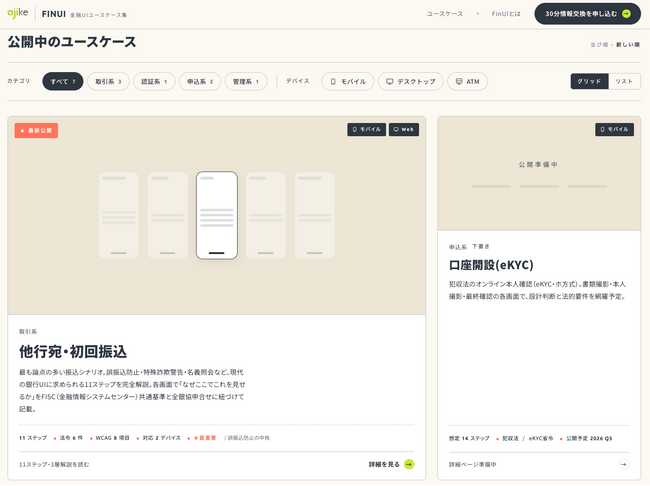Click モバイル tag on 他行宛 card
Screen dimensions: 650x486
click(x=366, y=129)
